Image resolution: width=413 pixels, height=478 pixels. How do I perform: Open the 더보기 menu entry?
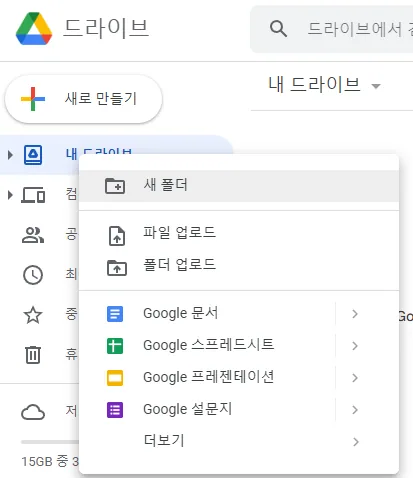click(x=239, y=441)
